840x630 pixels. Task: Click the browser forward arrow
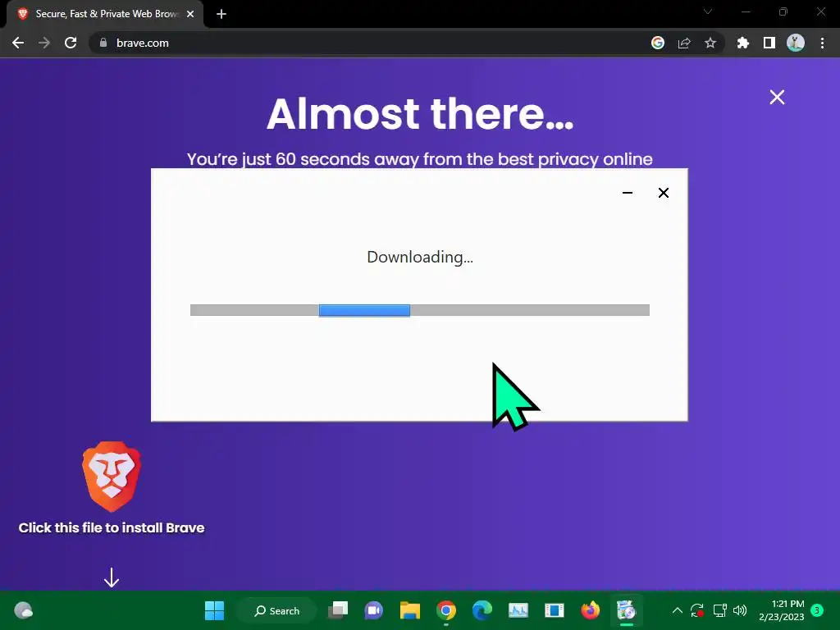(44, 43)
